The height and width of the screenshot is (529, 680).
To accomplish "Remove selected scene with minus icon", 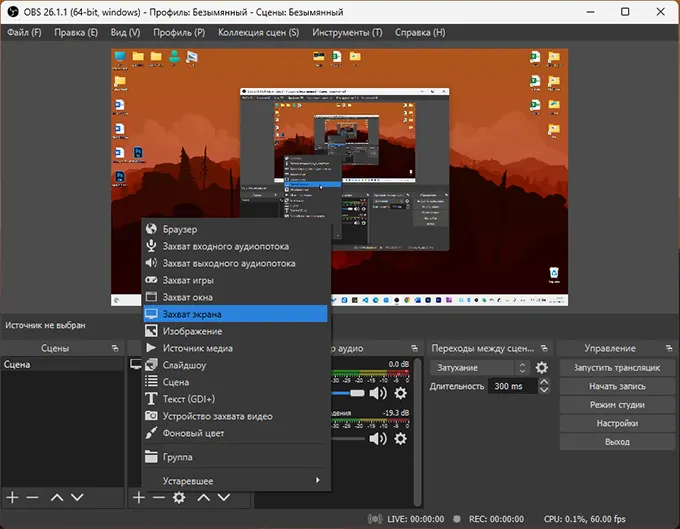I will click(x=32, y=497).
